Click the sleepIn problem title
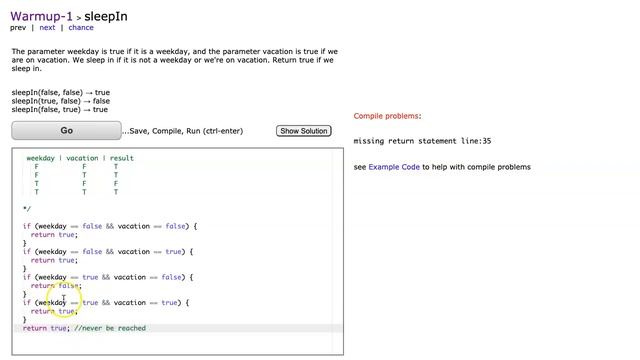The image size is (640, 360). 106,16
